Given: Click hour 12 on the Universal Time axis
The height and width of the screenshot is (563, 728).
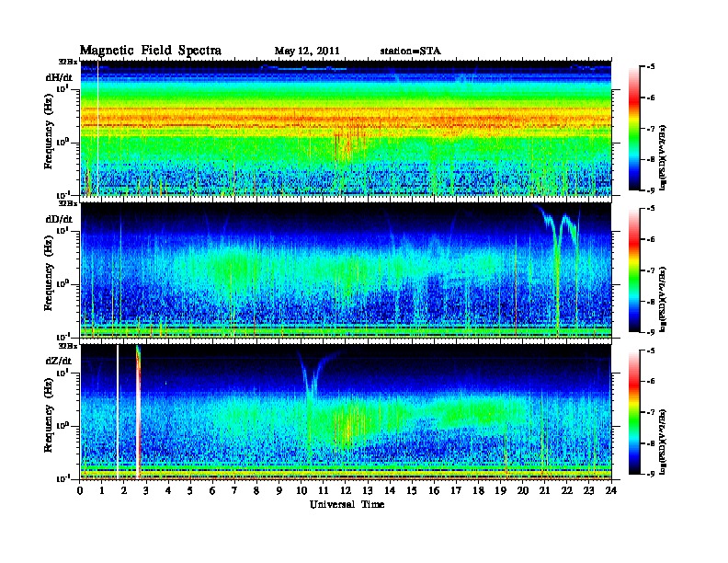Looking at the screenshot, I should coord(346,491).
